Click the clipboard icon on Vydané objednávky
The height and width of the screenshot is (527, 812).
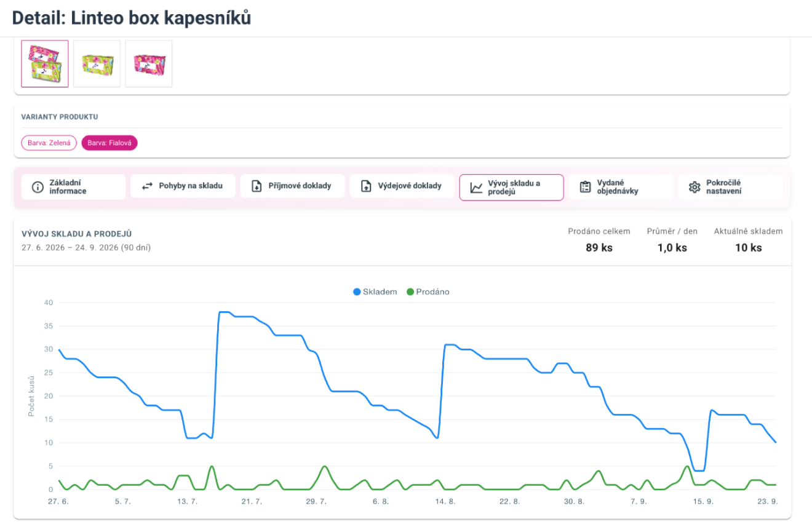coord(586,187)
